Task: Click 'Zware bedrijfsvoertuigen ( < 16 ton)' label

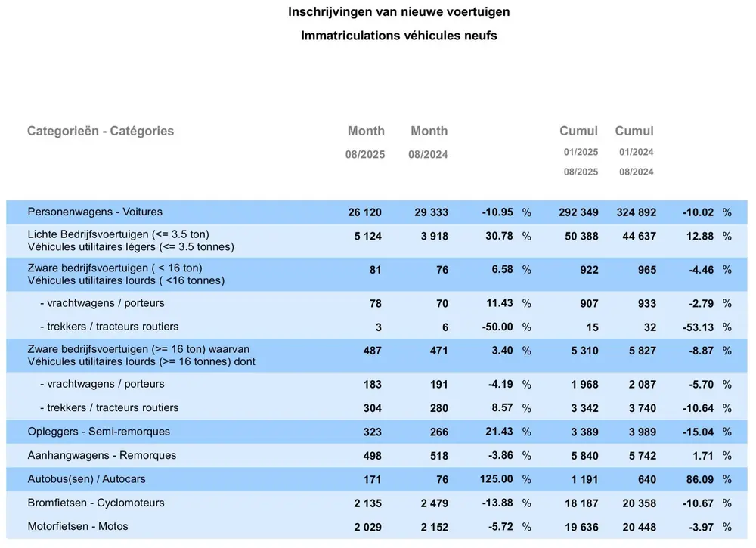Action: coord(115,268)
